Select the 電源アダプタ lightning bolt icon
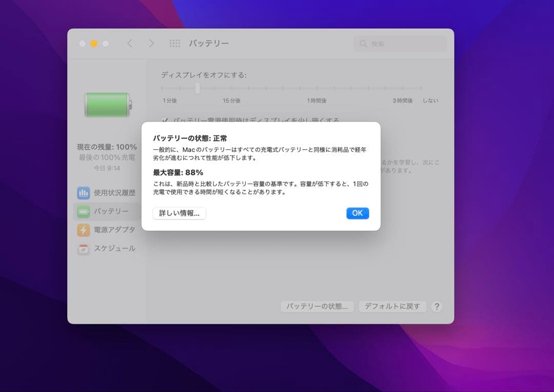Viewport: 554px width, 392px height. pos(83,230)
